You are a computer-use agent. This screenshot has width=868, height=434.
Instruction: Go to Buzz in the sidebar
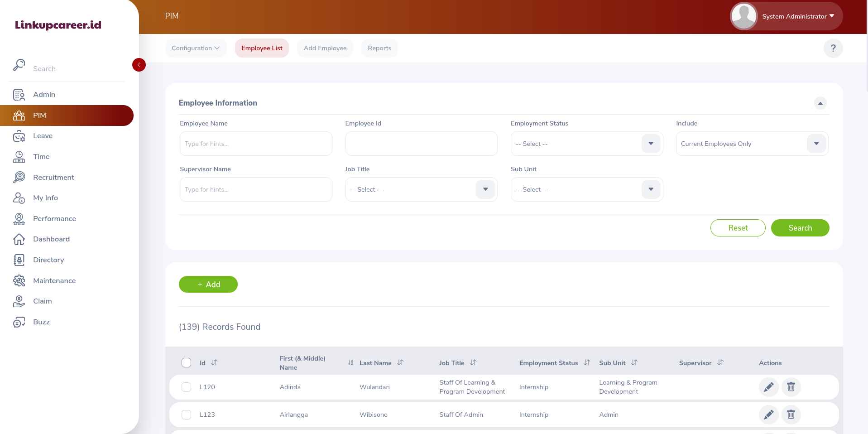(x=41, y=322)
